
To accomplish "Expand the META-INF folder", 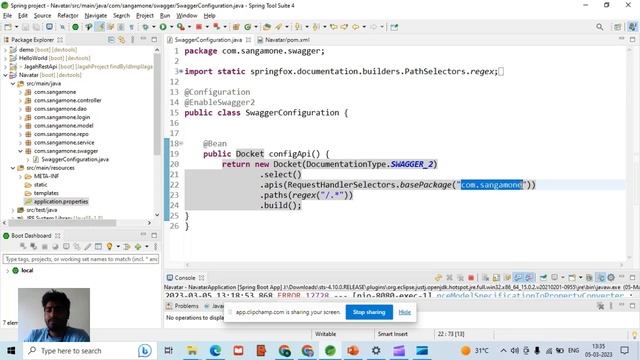I will pos(20,176).
